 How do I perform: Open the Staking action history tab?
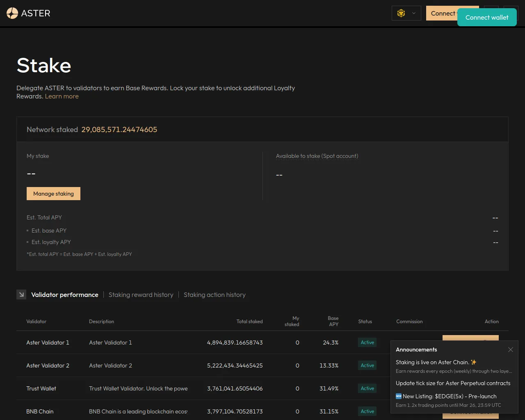[x=215, y=295]
